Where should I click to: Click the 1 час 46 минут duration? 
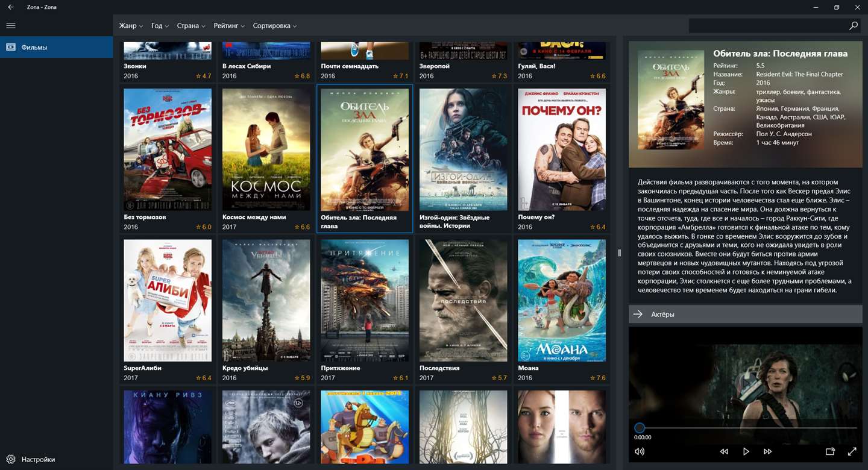(778, 143)
